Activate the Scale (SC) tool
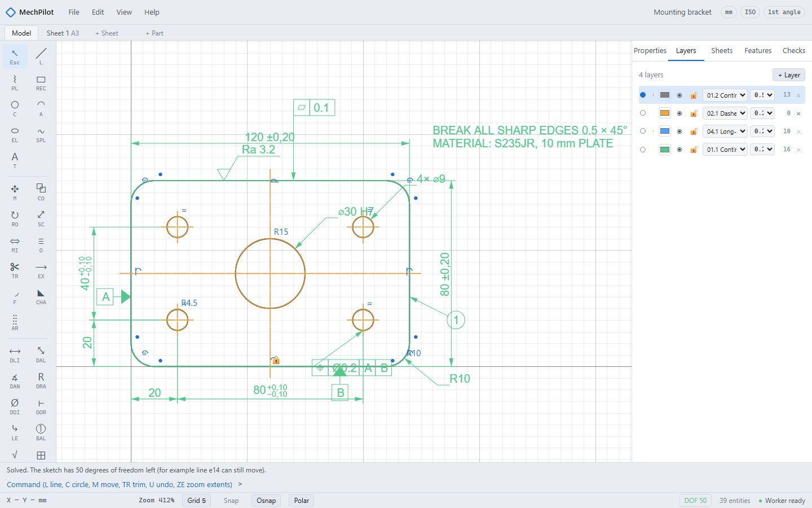This screenshot has width=812, height=508. [41, 218]
